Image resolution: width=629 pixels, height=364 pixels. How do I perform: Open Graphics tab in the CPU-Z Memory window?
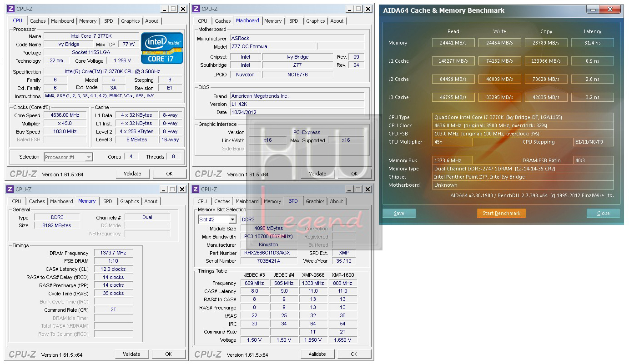[130, 201]
